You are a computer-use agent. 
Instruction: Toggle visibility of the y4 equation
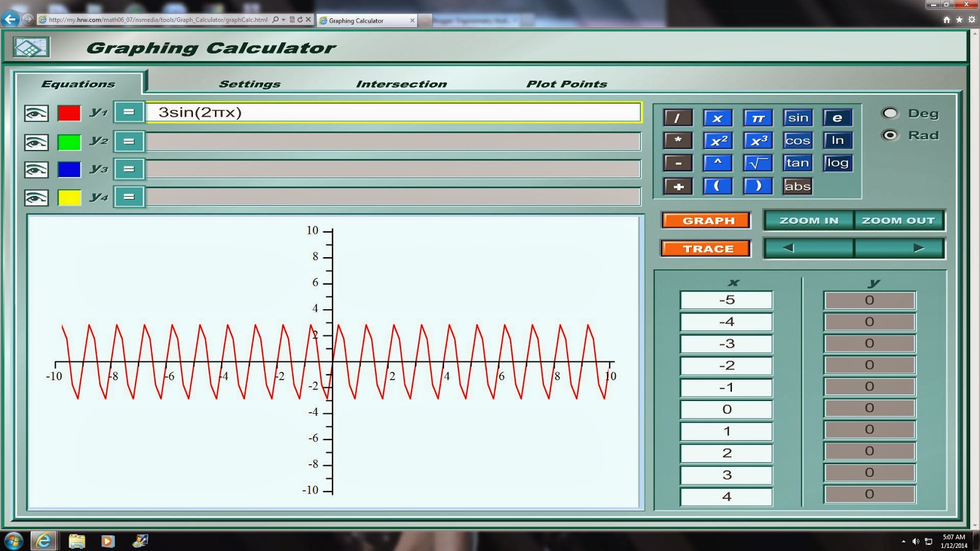[36, 198]
